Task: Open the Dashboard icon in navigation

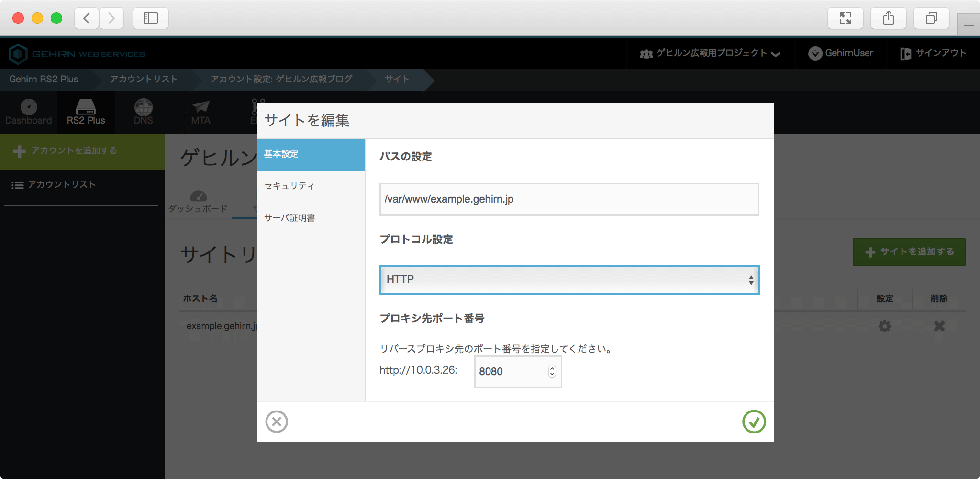Action: (29, 112)
